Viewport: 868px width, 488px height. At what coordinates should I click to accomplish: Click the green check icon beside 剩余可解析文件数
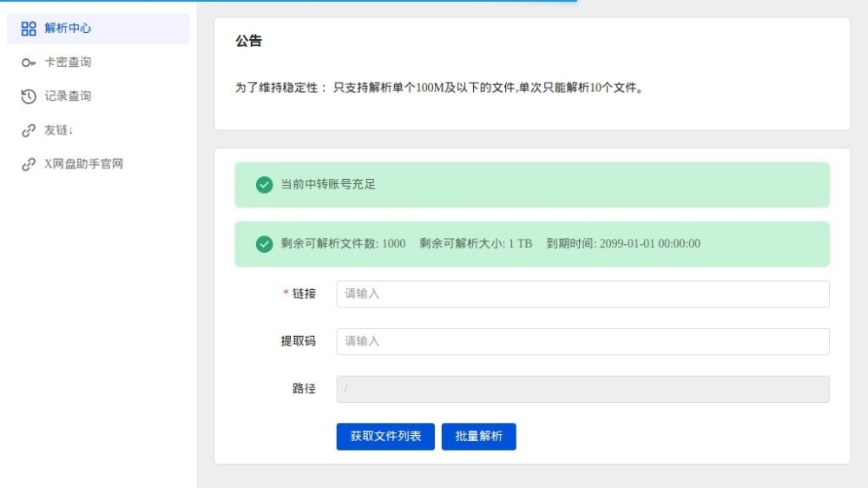265,244
